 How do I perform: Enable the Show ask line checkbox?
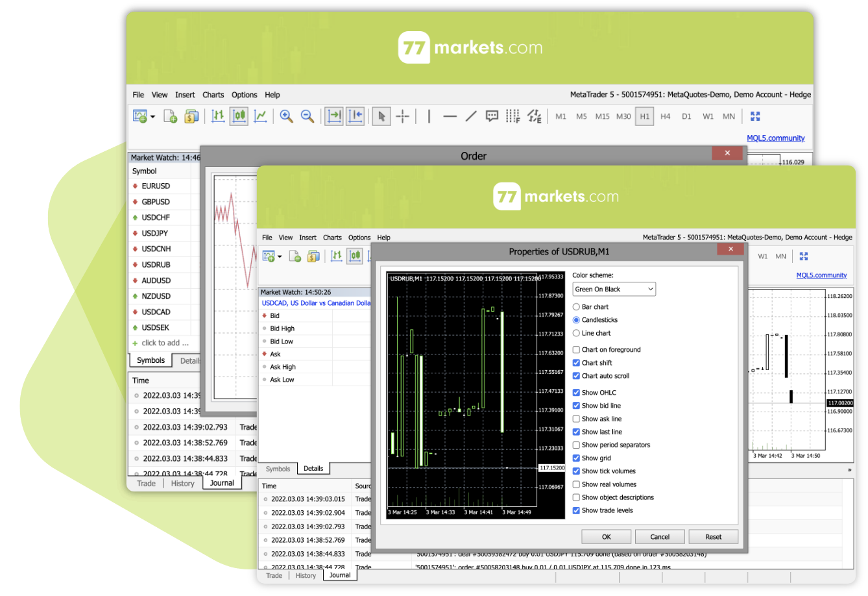(x=576, y=419)
